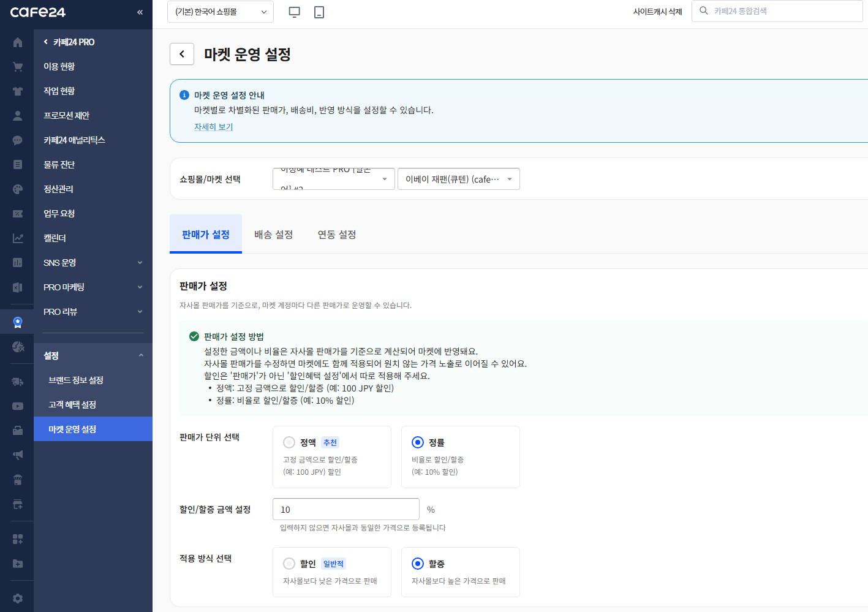Click the back arrow beside 마켓 운영 설정
The image size is (868, 612).
coord(182,54)
